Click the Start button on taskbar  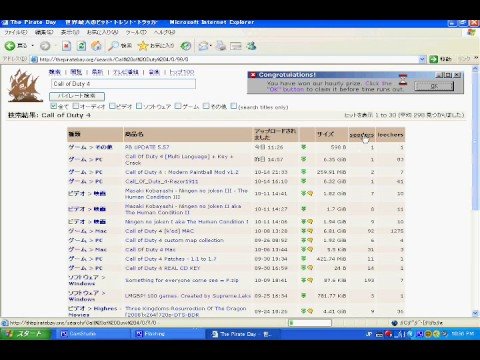26,334
